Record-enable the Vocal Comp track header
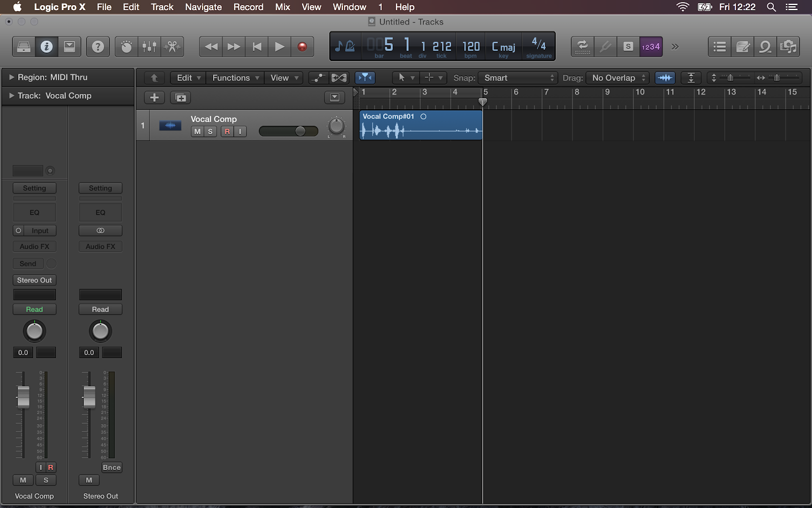This screenshot has height=508, width=812. 227,132
